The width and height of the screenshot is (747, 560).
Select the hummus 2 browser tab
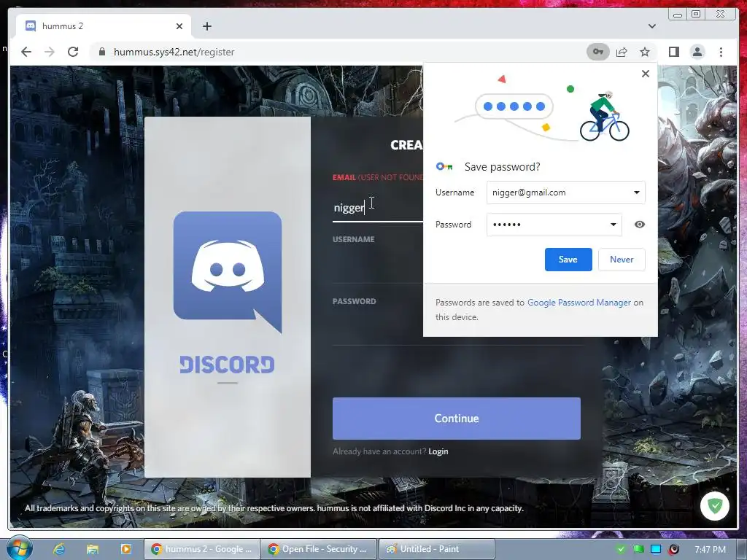pyautogui.click(x=104, y=26)
